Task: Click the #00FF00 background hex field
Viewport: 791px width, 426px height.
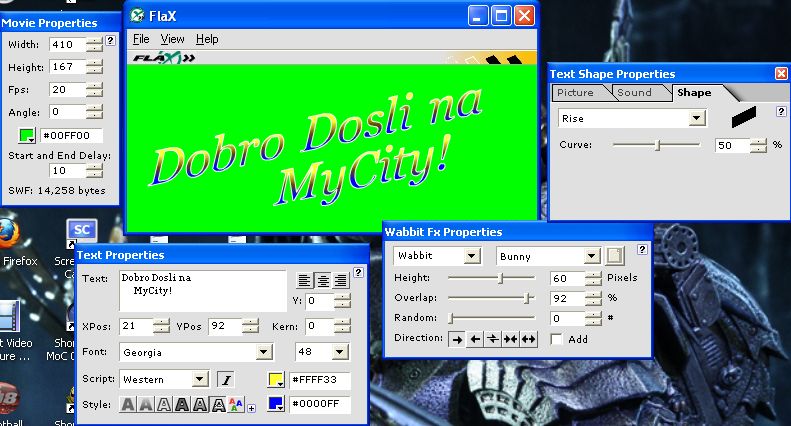Action: click(71, 136)
